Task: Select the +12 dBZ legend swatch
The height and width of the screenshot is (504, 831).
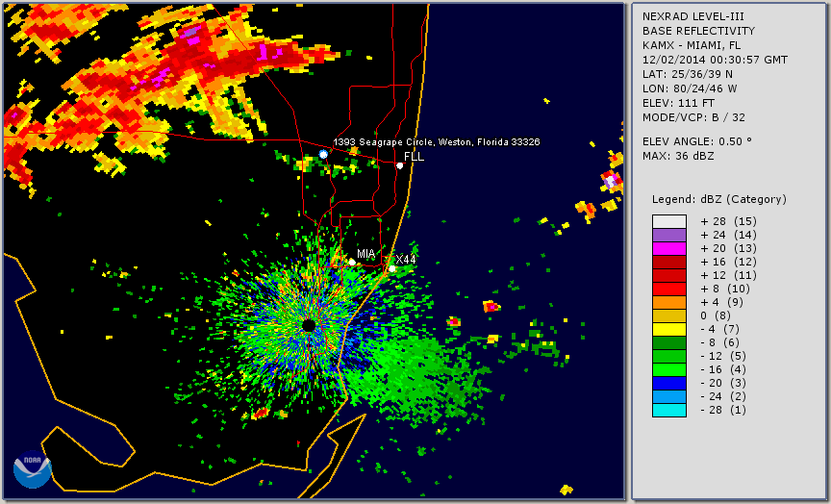Action: pos(669,276)
